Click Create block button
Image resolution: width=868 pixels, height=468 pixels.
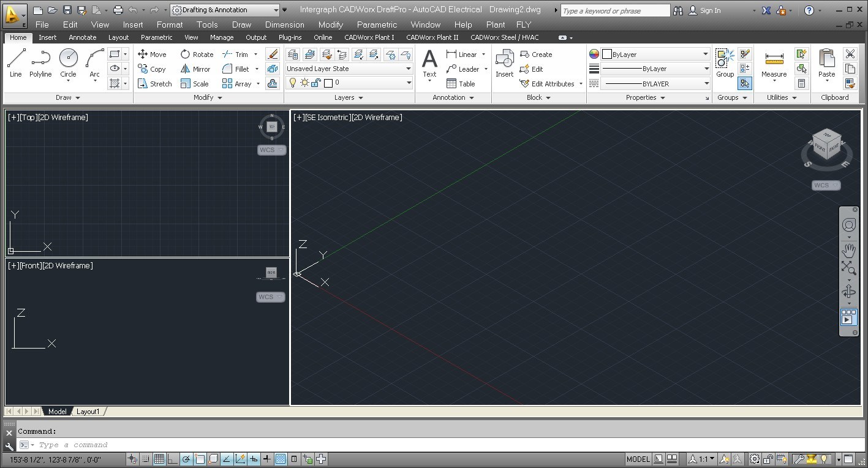(536, 55)
